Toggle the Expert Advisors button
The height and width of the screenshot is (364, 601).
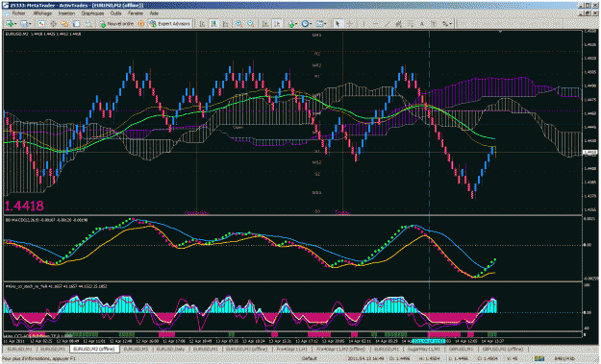[170, 24]
